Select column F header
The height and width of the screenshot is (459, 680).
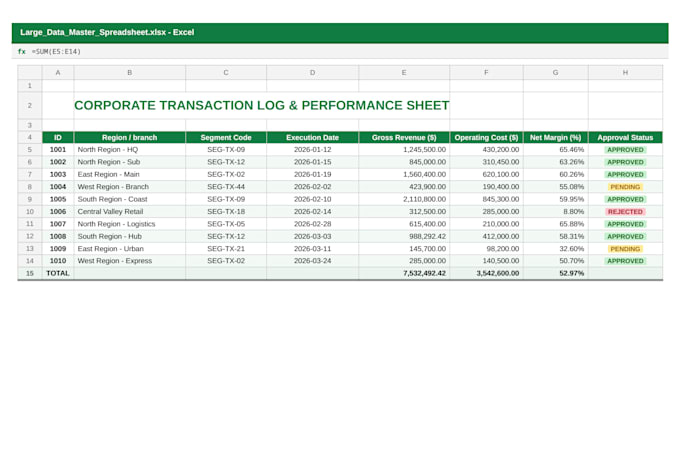point(486,72)
